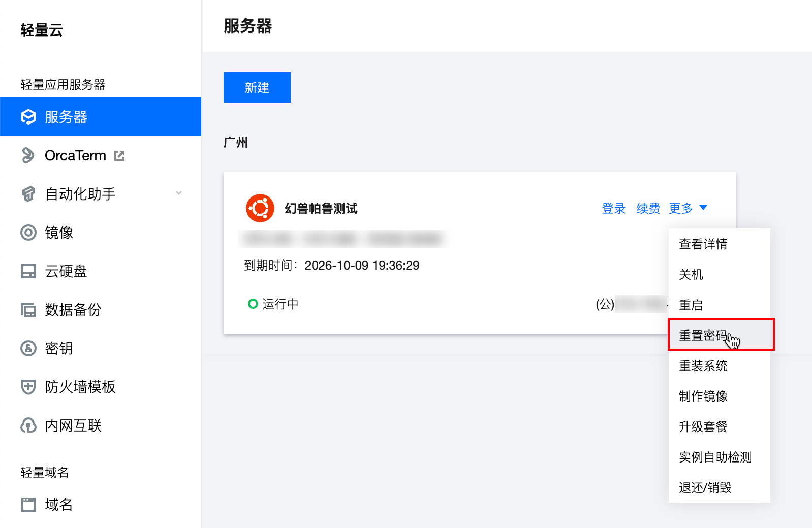The height and width of the screenshot is (528, 812).
Task: Click the 数据备份 icon
Action: (28, 310)
